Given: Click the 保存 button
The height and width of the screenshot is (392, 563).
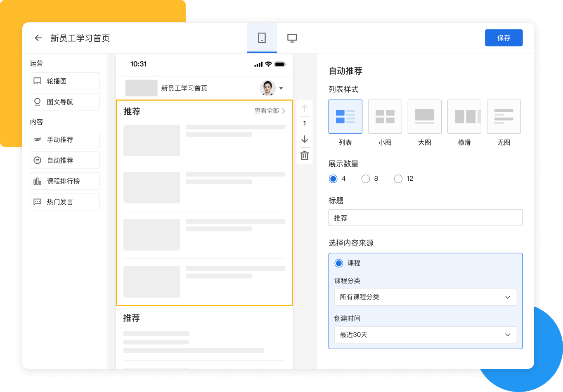Looking at the screenshot, I should point(504,38).
